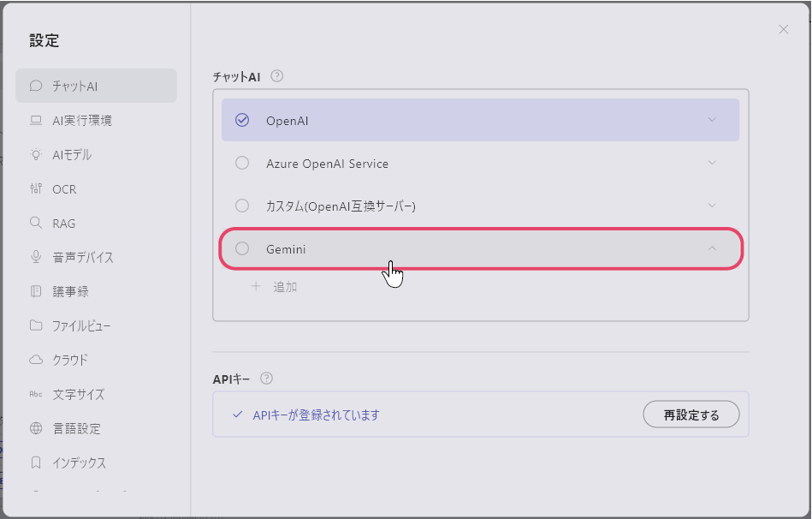Click the lightbulb icon for AIモデル
Screen dimensions: 812x519
[x=36, y=154]
